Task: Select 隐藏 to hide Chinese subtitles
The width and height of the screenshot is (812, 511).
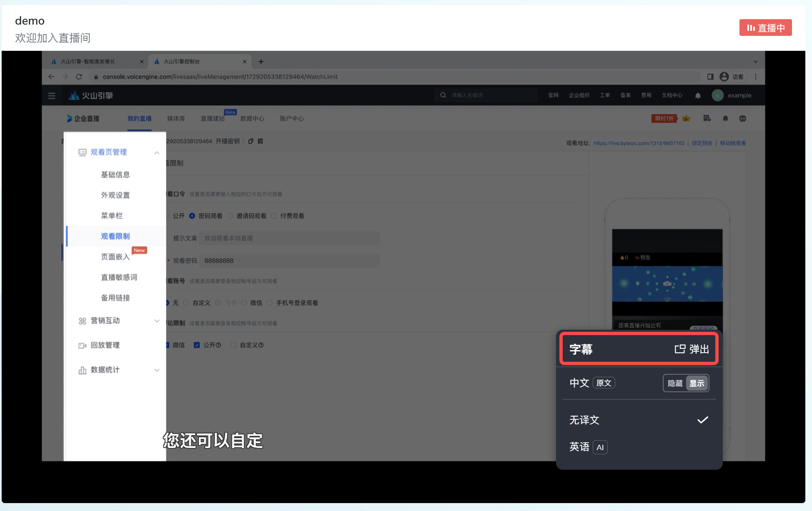Action: (675, 383)
